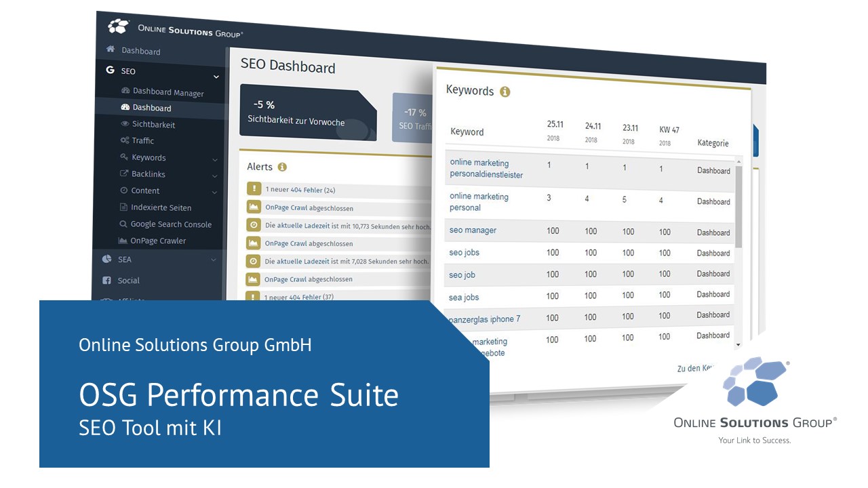This screenshot has height=488, width=868.
Task: Expand the Backlinks submenu chevron
Action: click(215, 176)
